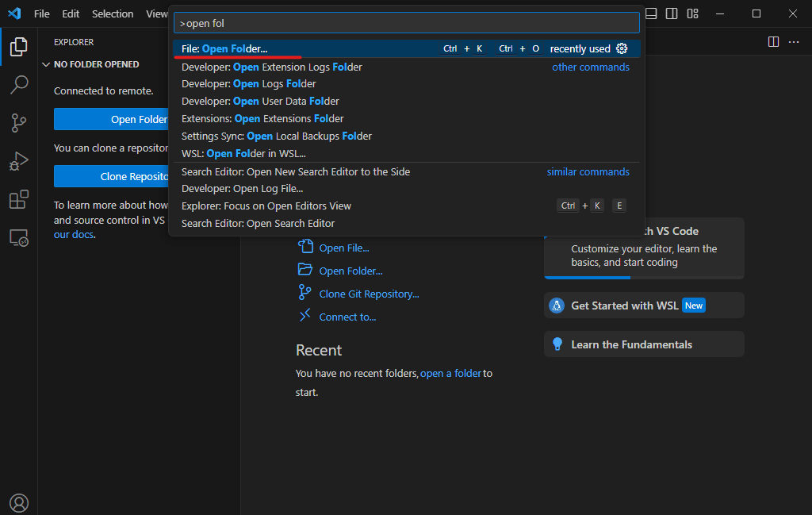Click Clone Git Repository... link
Viewport: 812px width, 515px height.
click(370, 294)
